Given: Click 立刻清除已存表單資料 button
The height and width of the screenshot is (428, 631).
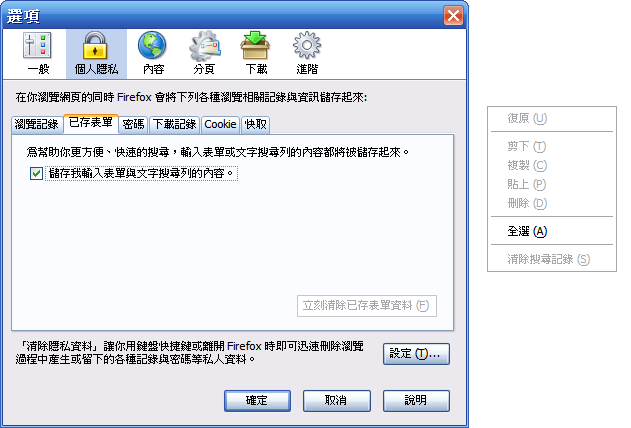Looking at the screenshot, I should tap(367, 306).
